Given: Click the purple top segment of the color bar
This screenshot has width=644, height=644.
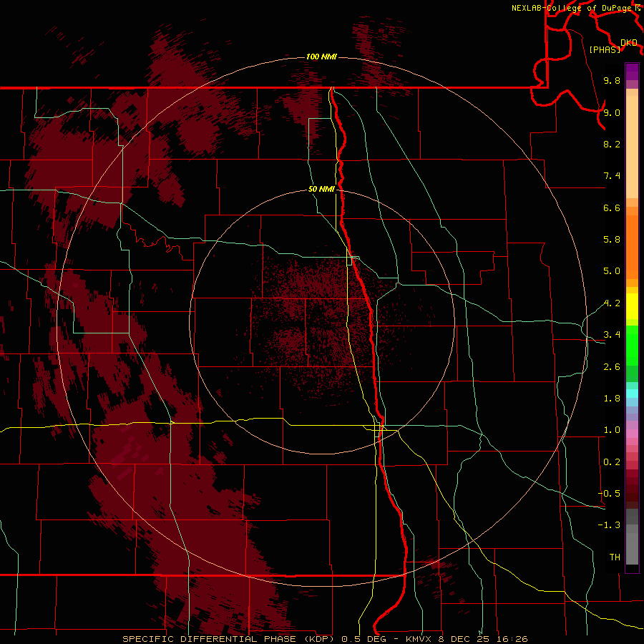Looking at the screenshot, I should point(632,72).
